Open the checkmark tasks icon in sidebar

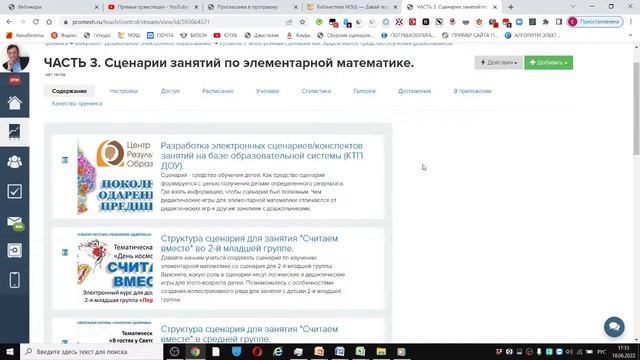pyautogui.click(x=15, y=191)
